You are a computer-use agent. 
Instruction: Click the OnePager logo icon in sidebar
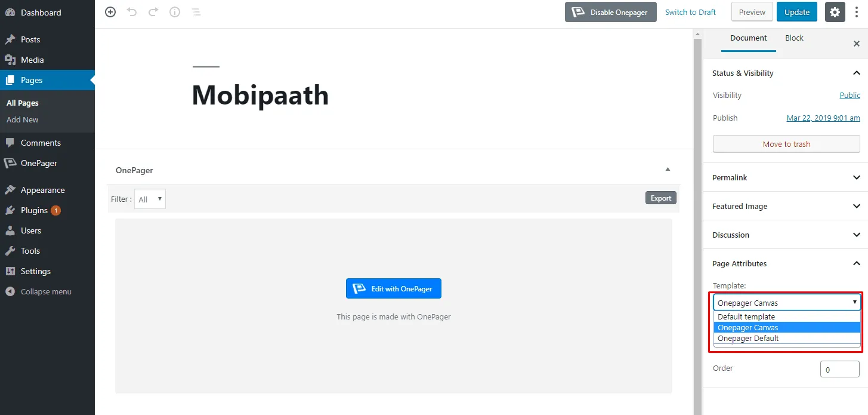point(10,163)
